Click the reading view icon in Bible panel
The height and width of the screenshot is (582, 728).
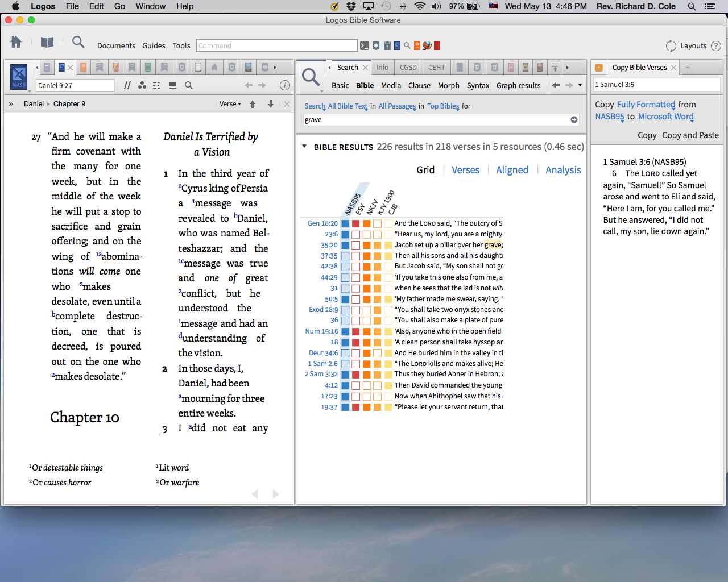tap(173, 85)
